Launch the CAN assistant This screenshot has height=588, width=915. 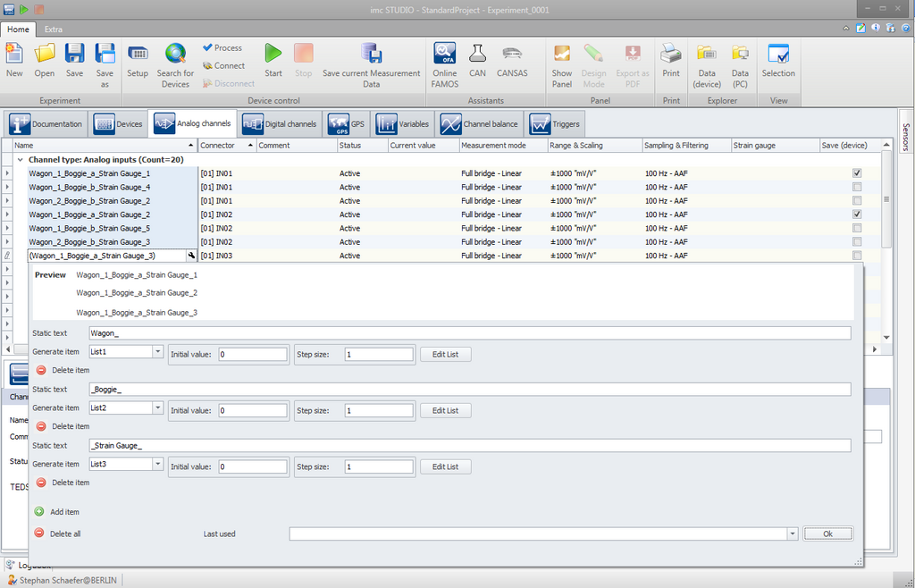477,55
